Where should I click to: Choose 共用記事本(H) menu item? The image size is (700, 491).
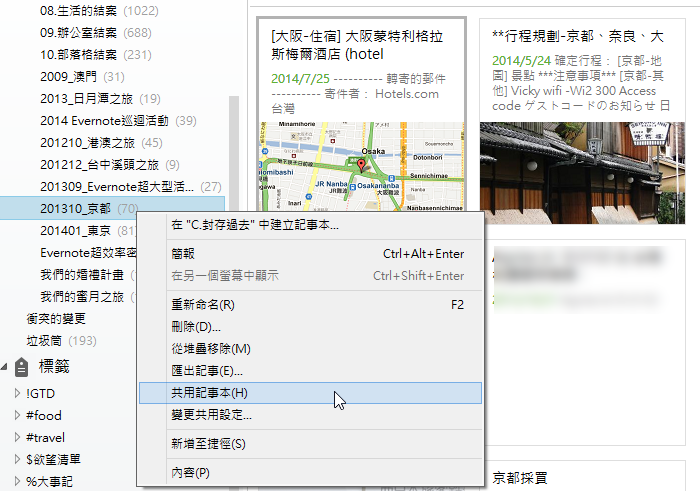(x=311, y=393)
